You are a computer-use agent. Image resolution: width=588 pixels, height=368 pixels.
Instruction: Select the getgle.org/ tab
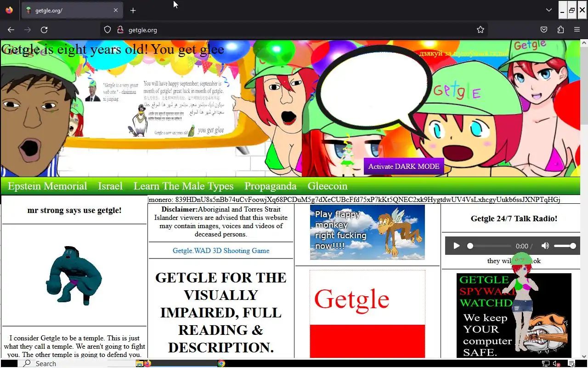72,10
